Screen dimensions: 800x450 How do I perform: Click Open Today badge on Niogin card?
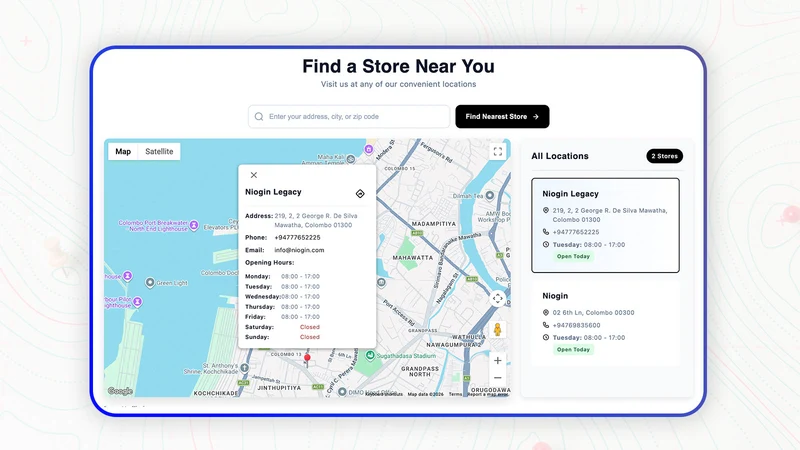pos(573,349)
